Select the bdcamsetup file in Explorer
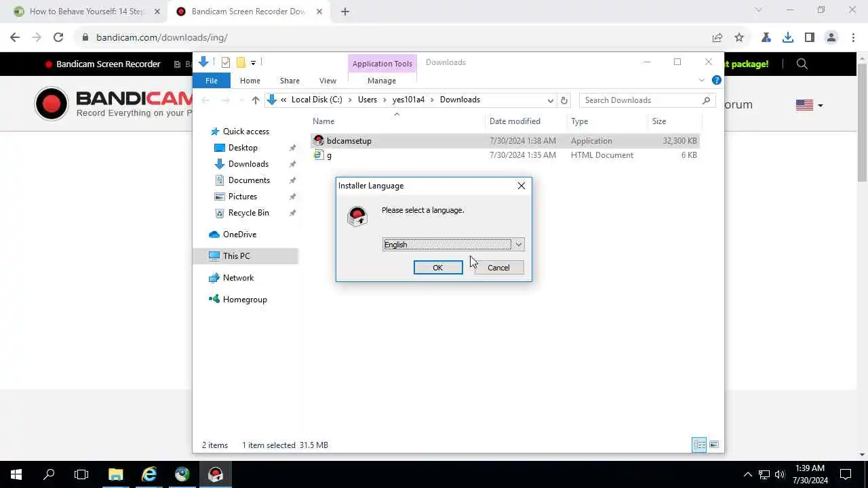 [505, 141]
